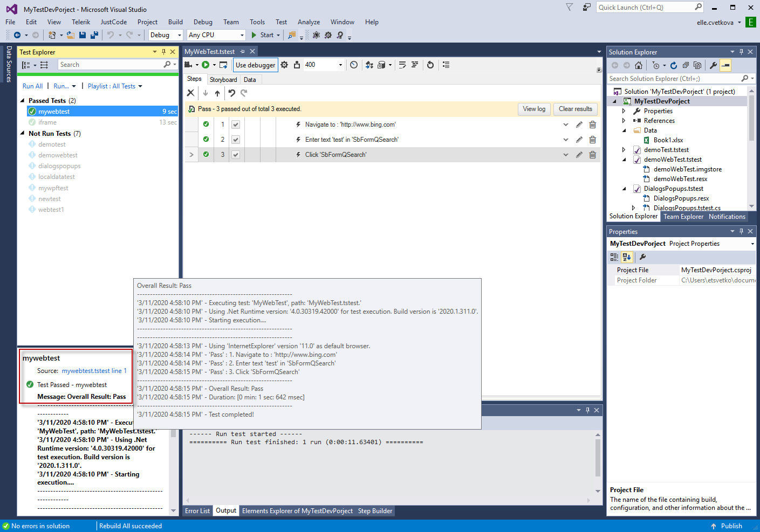This screenshot has height=532, width=760.
Task: Open test settings gear in MyWebTest toolbar
Action: point(284,65)
